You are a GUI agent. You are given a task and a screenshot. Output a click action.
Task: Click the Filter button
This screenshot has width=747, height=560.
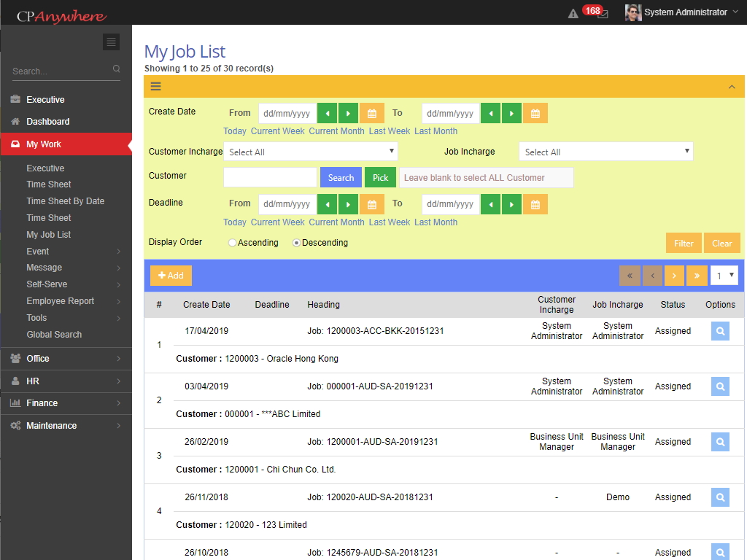click(x=684, y=244)
